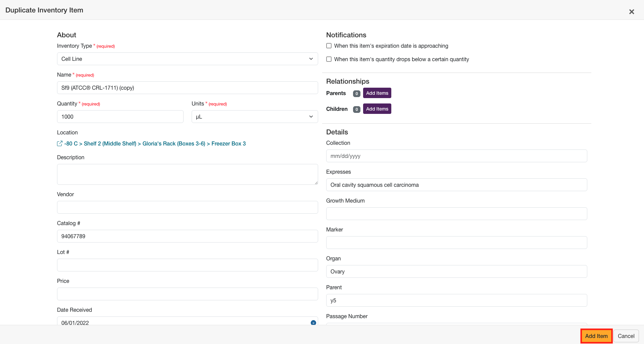This screenshot has width=644, height=344.
Task: Click Add Items for Children
Action: (x=377, y=109)
